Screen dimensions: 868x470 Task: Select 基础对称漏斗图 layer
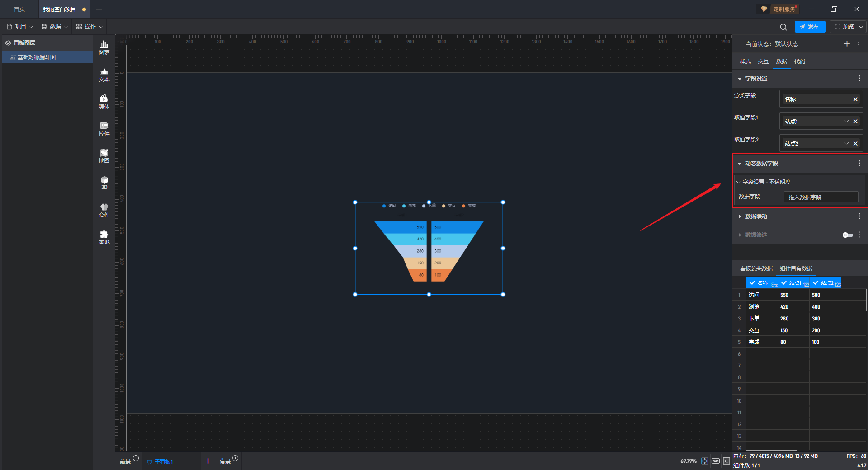[x=47, y=57]
